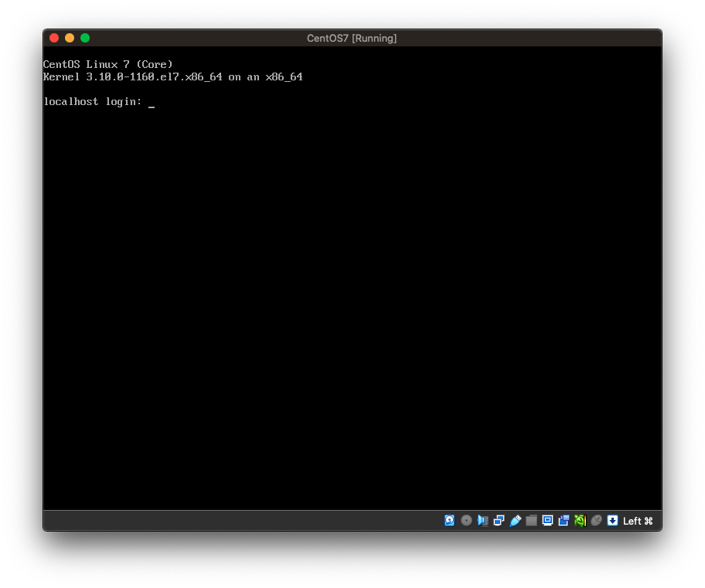Open the optical drive indicator menu
The width and height of the screenshot is (705, 588).
coord(466,521)
